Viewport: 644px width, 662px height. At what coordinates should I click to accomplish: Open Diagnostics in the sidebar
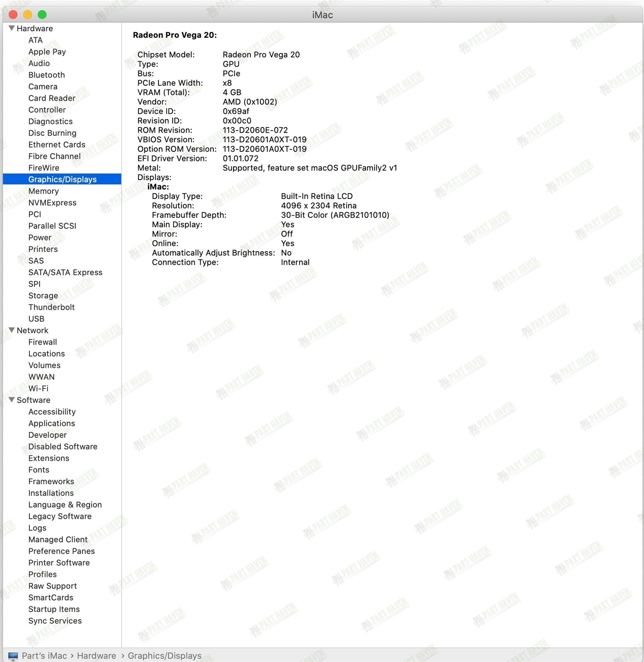(50, 121)
